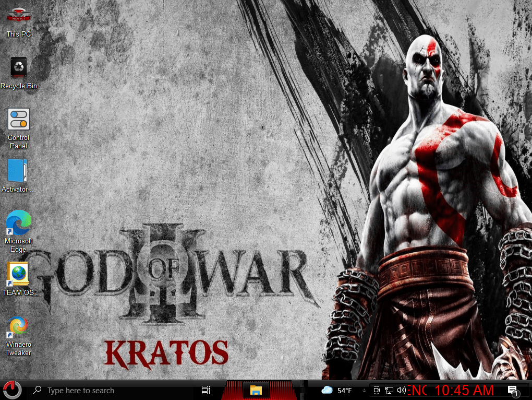The width and height of the screenshot is (532, 400).
Task: Open Control Panel desktop shortcut
Action: (19, 129)
